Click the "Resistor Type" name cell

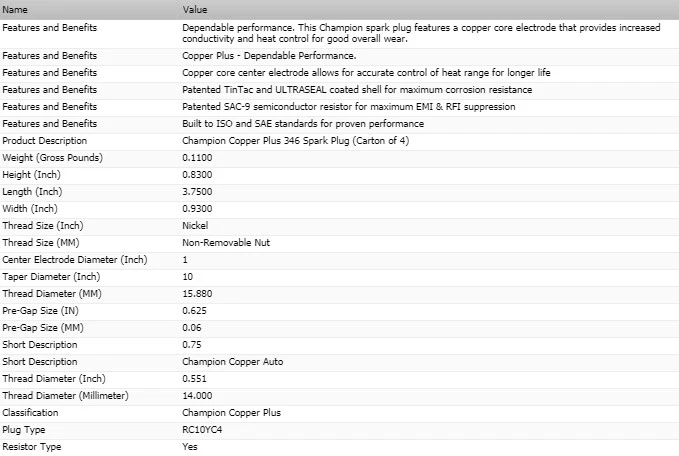pyautogui.click(x=31, y=446)
